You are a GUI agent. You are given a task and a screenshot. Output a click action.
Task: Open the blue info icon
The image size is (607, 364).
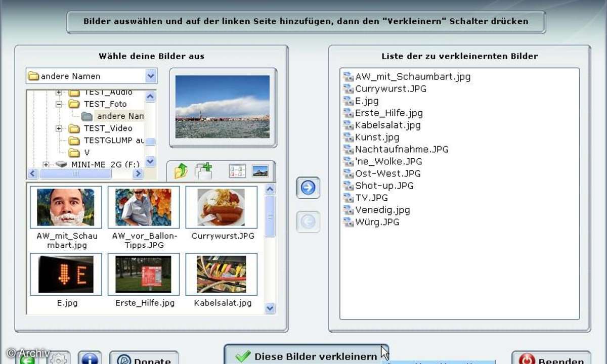pos(90,358)
